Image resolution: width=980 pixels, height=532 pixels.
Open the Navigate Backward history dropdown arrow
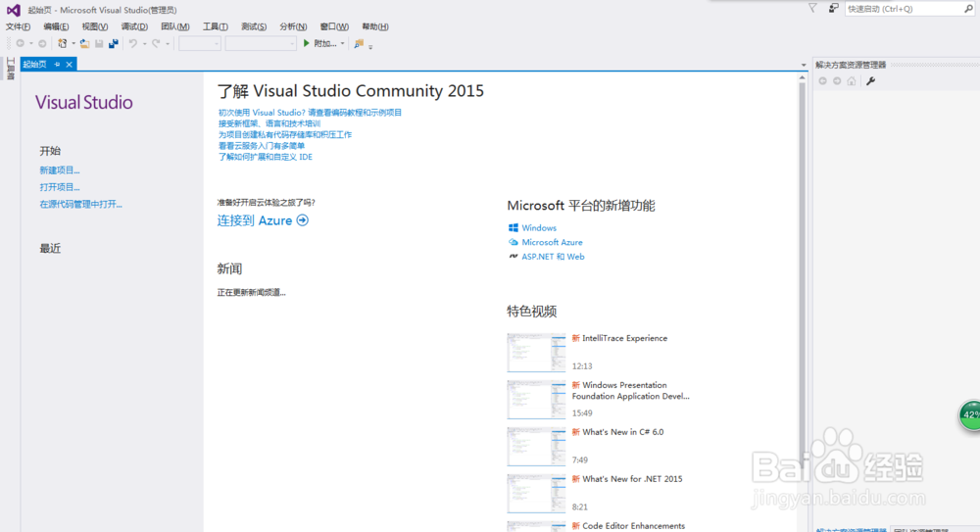coord(31,44)
